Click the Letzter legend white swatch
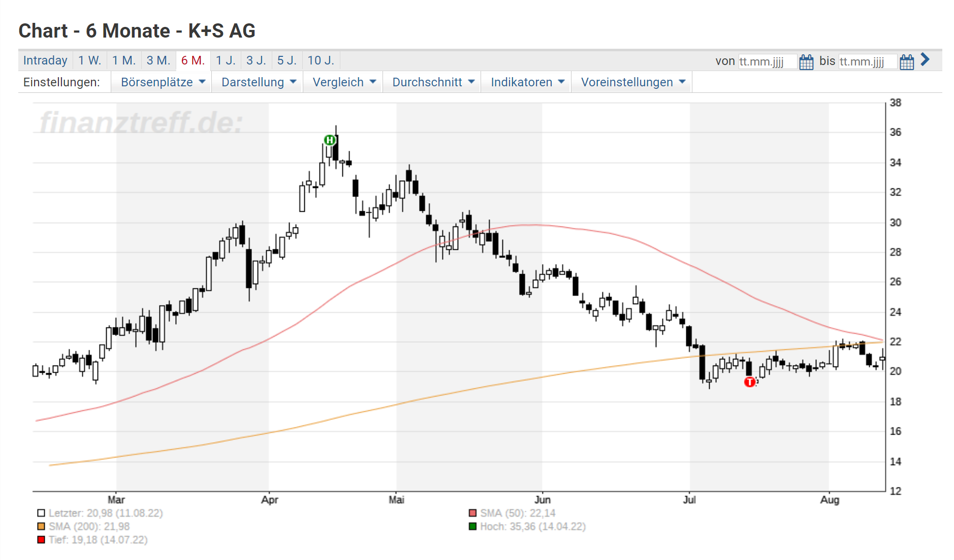954x560 pixels. pyautogui.click(x=41, y=513)
